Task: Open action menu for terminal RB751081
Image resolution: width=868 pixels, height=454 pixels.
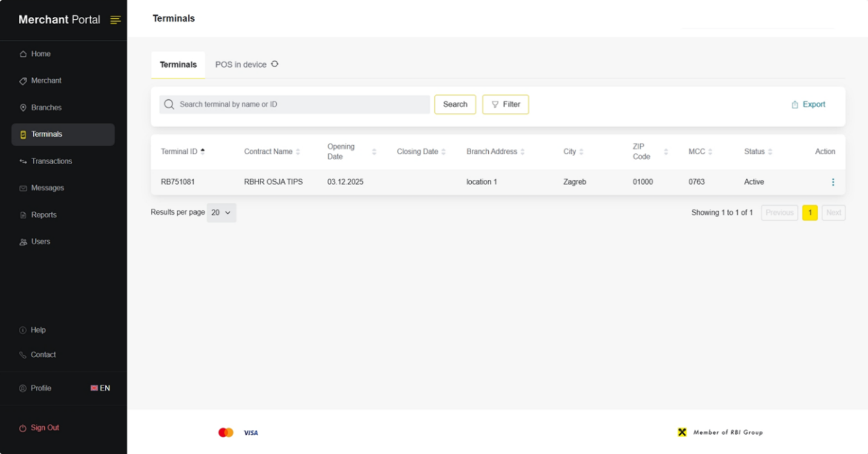Action: [x=833, y=182]
